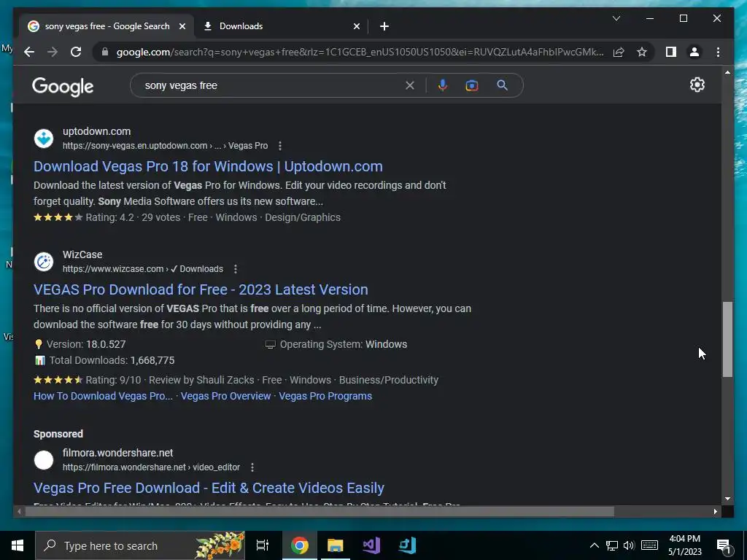Click the Google logo

point(63,86)
